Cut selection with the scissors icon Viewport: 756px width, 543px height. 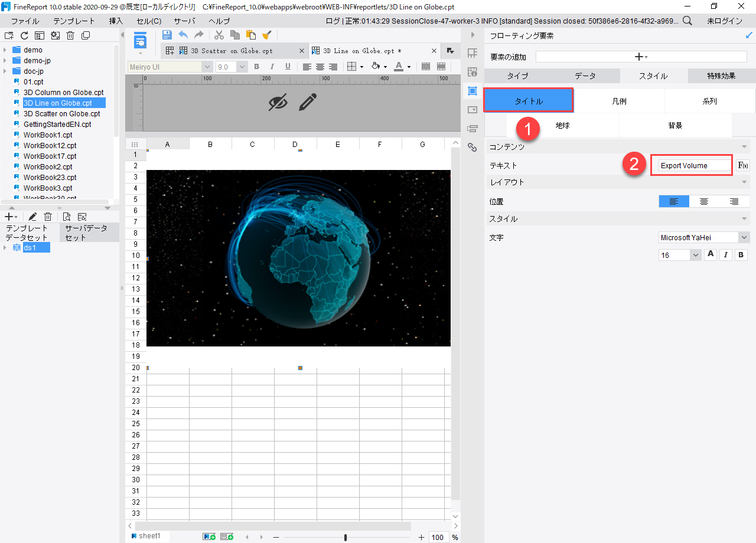219,35
